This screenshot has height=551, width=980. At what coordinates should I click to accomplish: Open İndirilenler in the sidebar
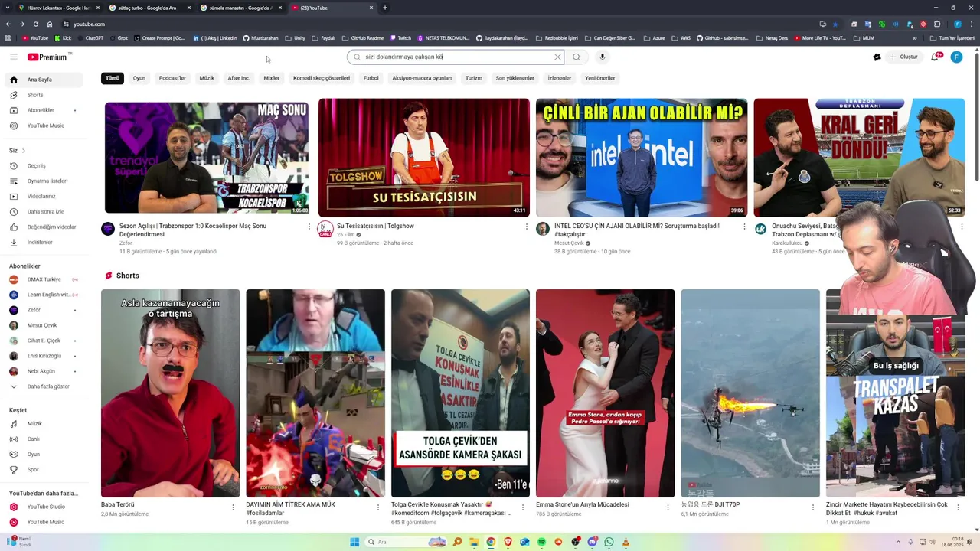pos(44,242)
